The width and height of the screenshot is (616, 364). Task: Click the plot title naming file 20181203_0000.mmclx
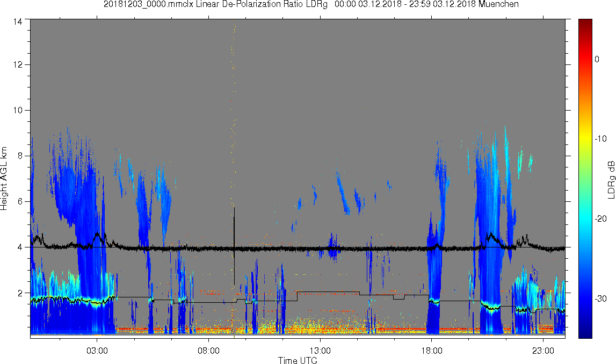[311, 4]
